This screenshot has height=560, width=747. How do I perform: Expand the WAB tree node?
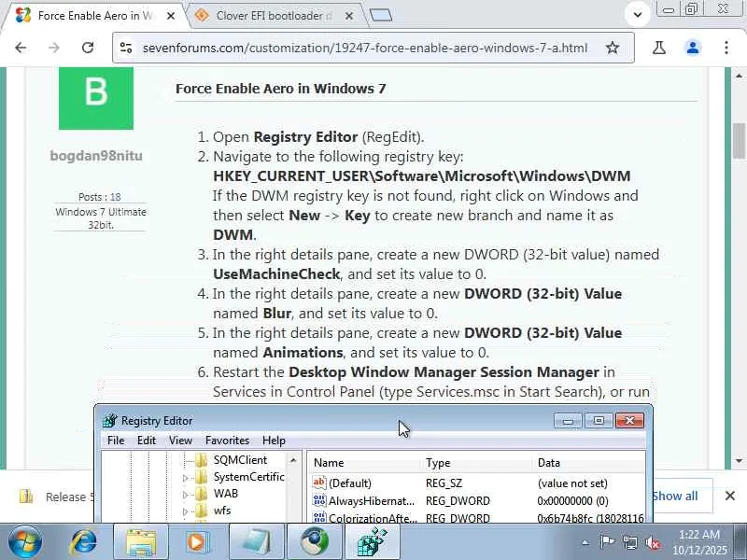186,495
